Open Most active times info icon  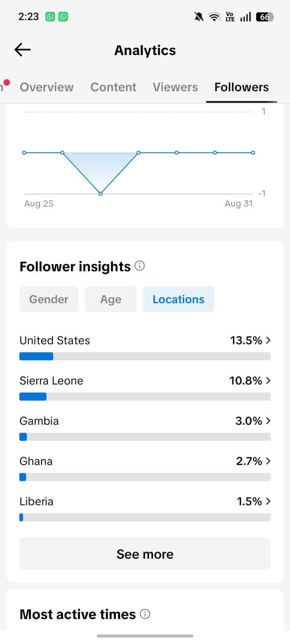[145, 614]
